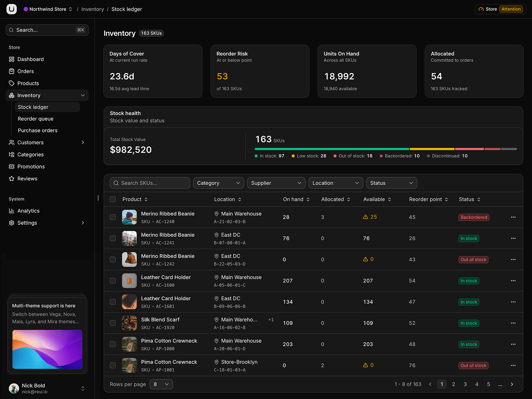Screen dimensions: 532x399
Task: Check the Leather Card Holder AC-1600 row checkbox
Action: click(113, 281)
